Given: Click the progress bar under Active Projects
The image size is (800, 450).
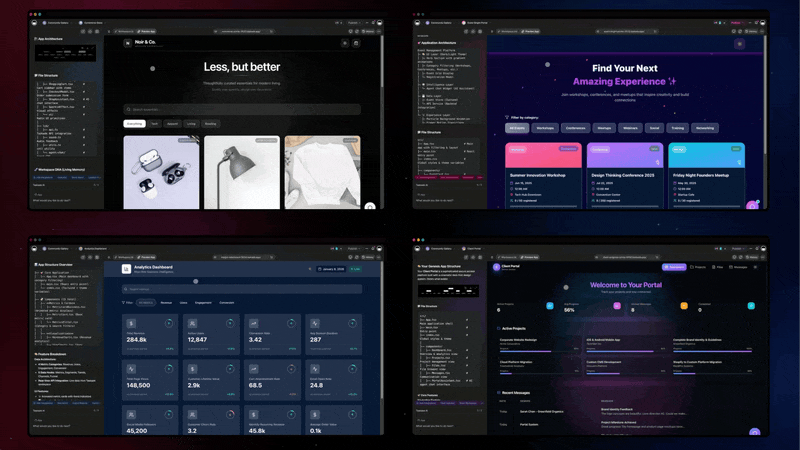Looking at the screenshot, I should pos(525,351).
